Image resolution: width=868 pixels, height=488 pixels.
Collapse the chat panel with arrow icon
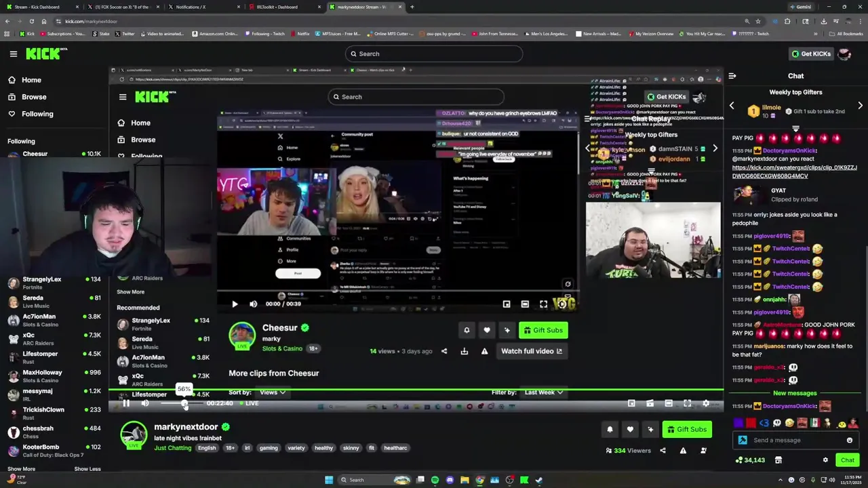click(732, 76)
